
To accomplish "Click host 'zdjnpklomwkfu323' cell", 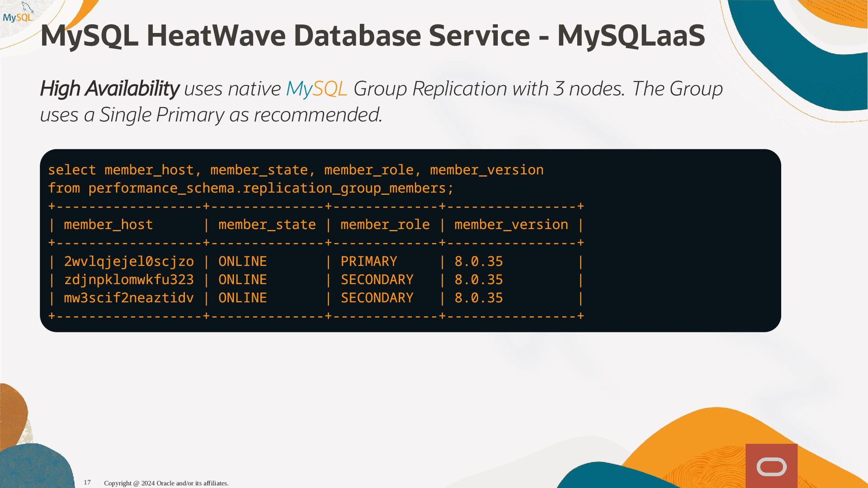I will (129, 280).
